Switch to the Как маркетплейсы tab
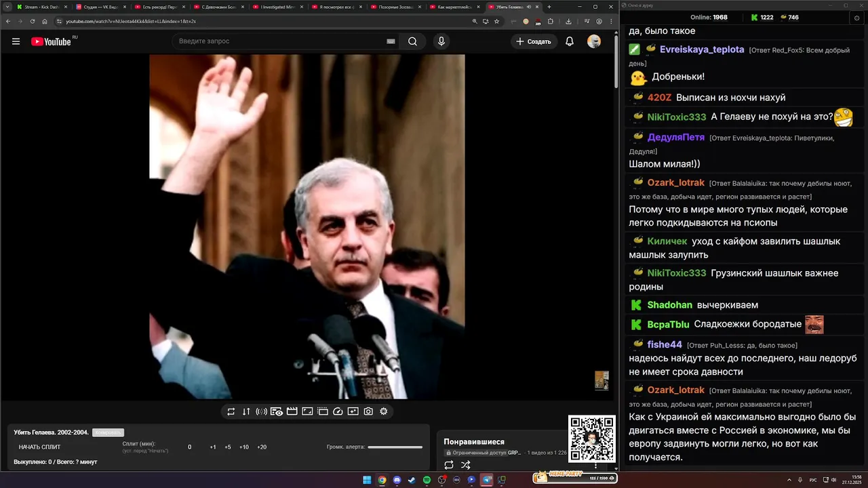The image size is (868, 488). 454,7
